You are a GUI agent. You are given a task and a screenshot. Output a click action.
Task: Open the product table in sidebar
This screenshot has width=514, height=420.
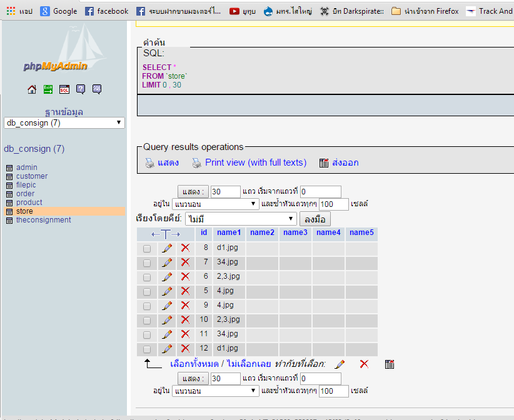tap(29, 202)
